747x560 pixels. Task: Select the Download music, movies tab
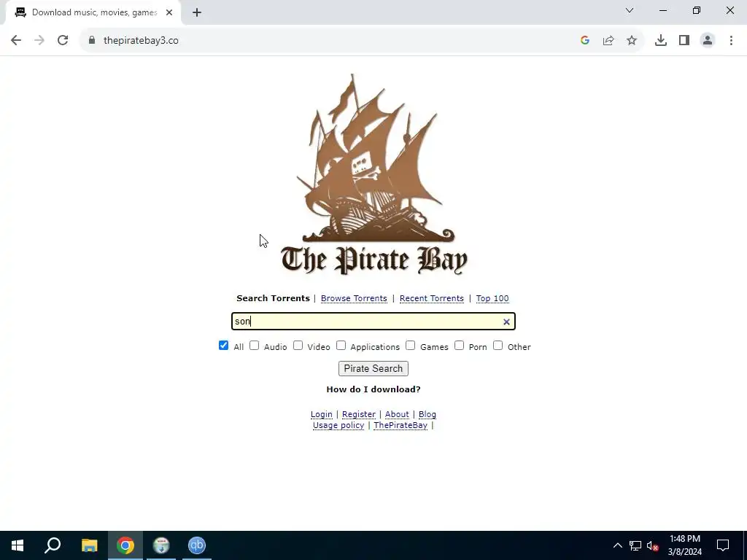coord(94,12)
